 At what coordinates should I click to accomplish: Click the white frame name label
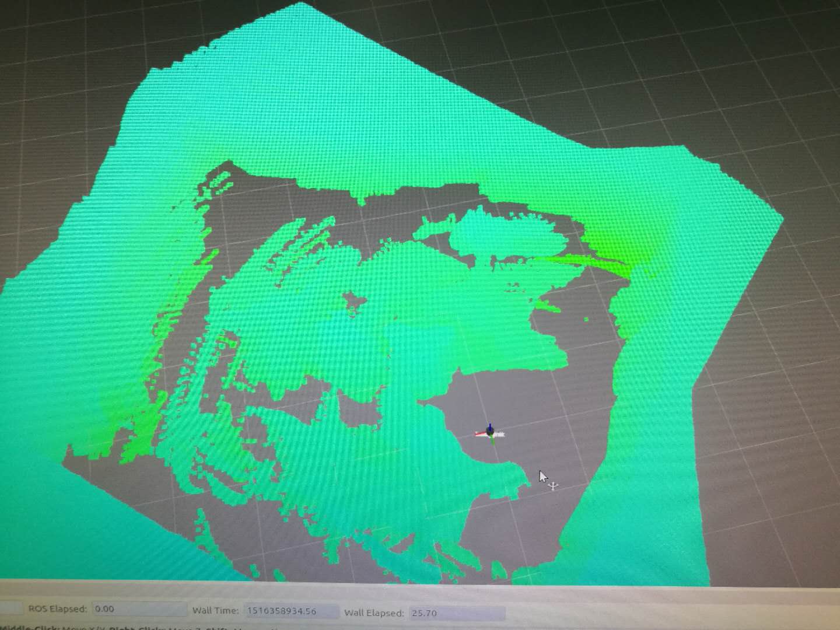pyautogui.click(x=501, y=434)
